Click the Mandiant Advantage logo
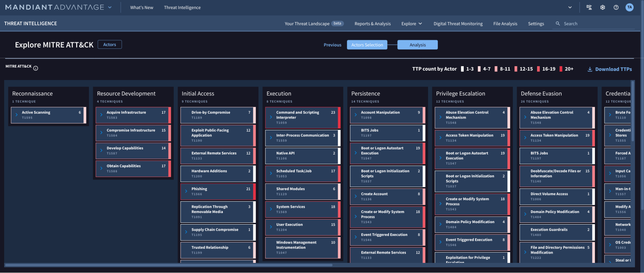Viewport: 644px width, 273px height. pyautogui.click(x=55, y=7)
